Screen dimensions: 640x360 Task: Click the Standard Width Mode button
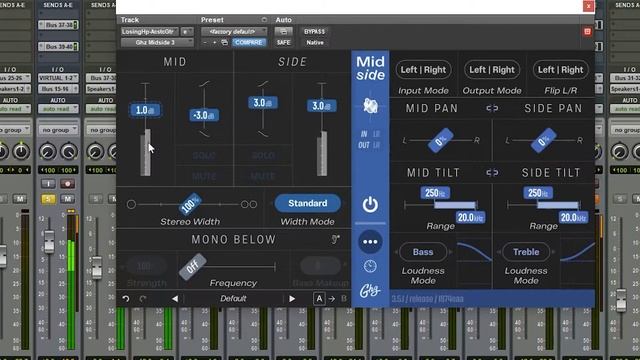click(x=308, y=203)
